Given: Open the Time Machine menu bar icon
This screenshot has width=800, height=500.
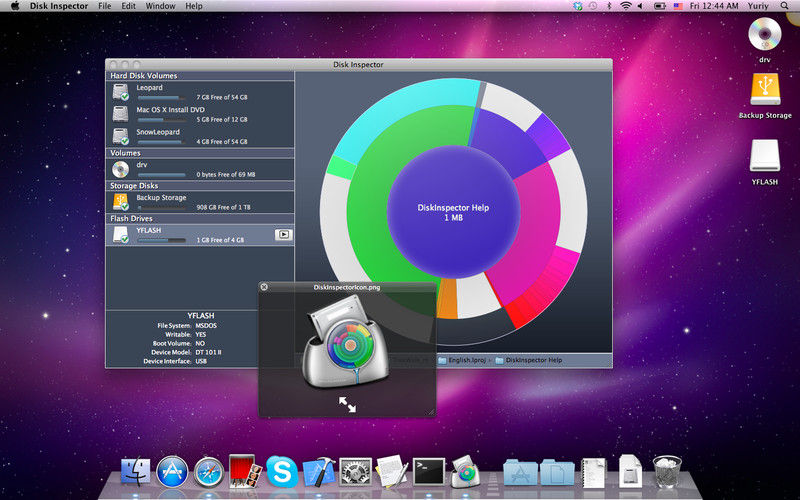Looking at the screenshot, I should [x=593, y=6].
